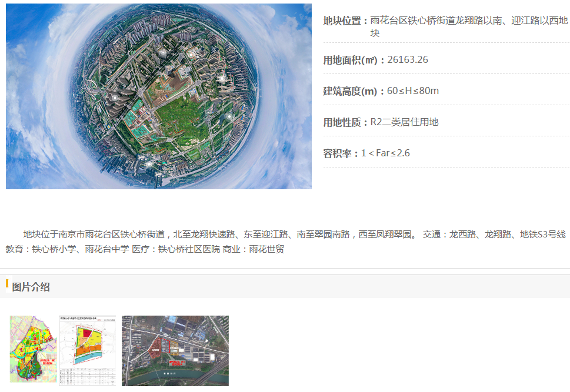Click the orange marker beside 图片介绍
The width and height of the screenshot is (570, 392).
click(7, 283)
